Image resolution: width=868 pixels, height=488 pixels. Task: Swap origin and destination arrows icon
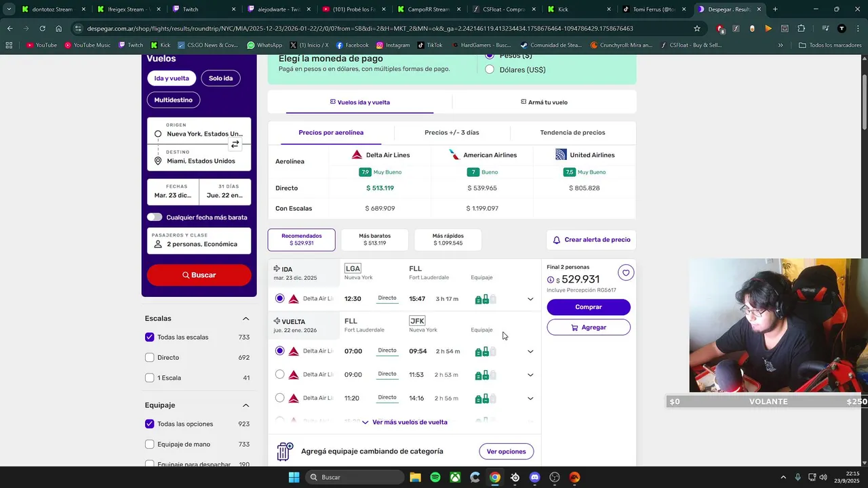(235, 144)
